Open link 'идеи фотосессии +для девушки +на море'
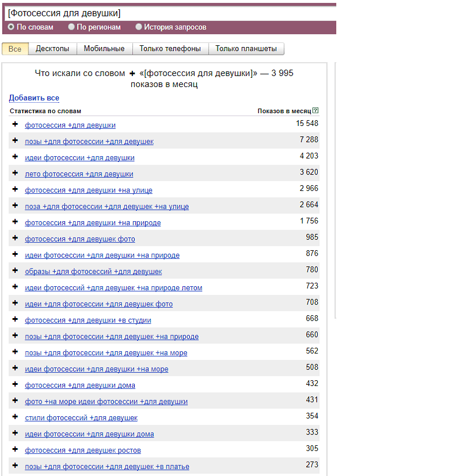The width and height of the screenshot is (449, 476). pos(96,369)
